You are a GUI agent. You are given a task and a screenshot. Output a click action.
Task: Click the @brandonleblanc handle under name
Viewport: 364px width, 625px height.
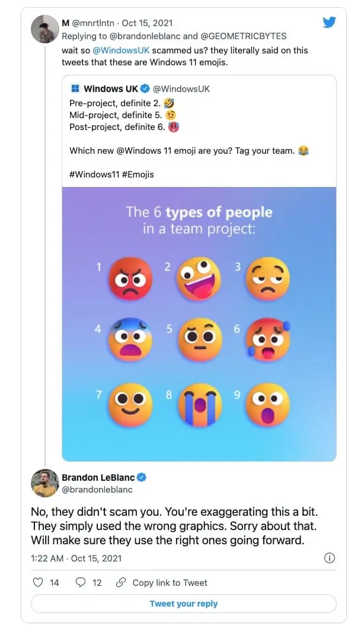(97, 490)
